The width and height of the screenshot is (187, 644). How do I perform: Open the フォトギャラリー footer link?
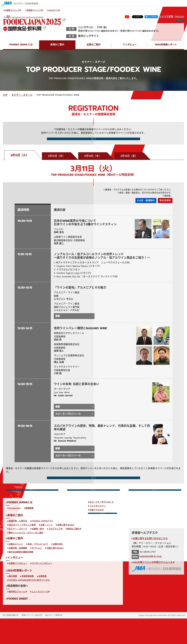click(97, 506)
